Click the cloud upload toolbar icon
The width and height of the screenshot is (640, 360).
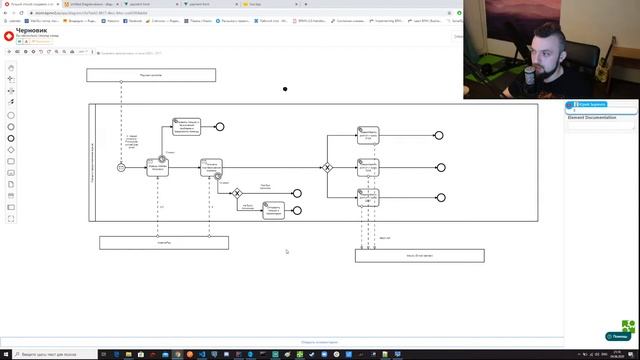72,52
